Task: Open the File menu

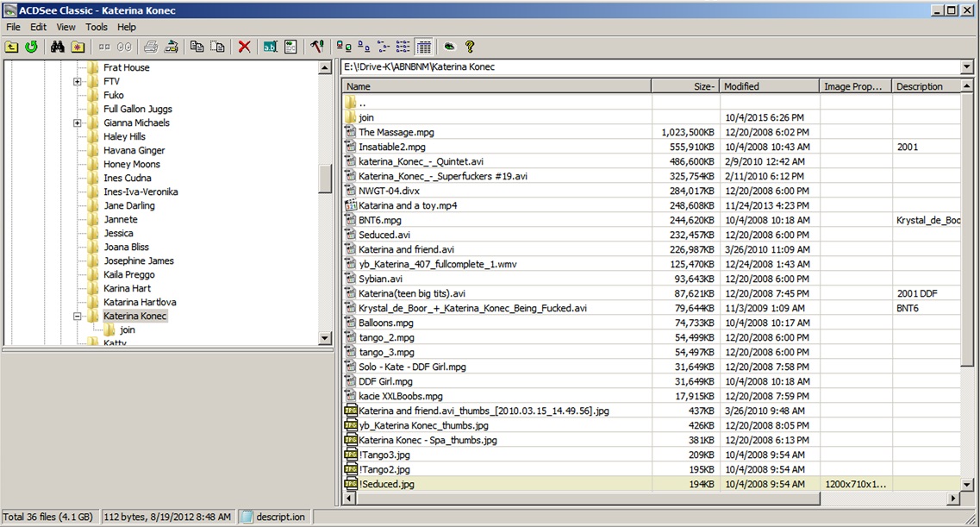Action: point(13,27)
